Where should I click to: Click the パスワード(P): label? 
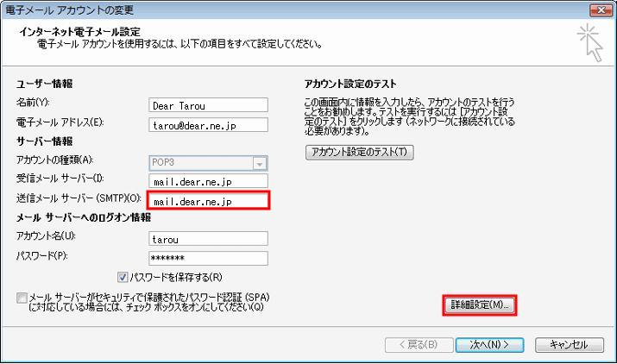(x=41, y=256)
